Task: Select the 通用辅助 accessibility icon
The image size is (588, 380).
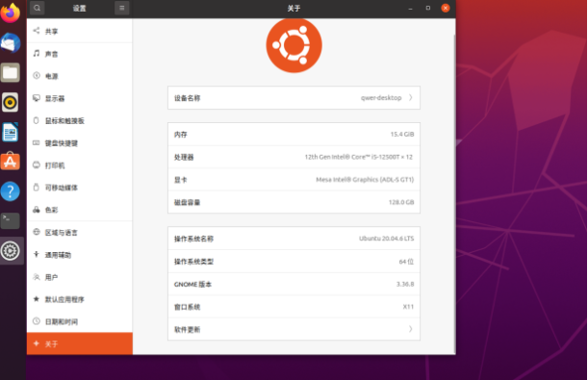Action: [36, 255]
